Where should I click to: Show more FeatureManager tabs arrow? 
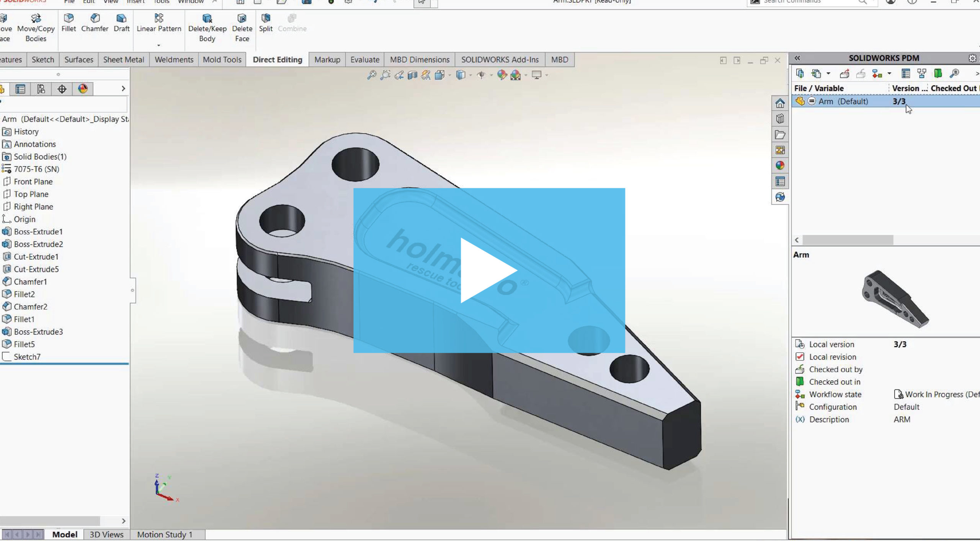click(x=123, y=89)
